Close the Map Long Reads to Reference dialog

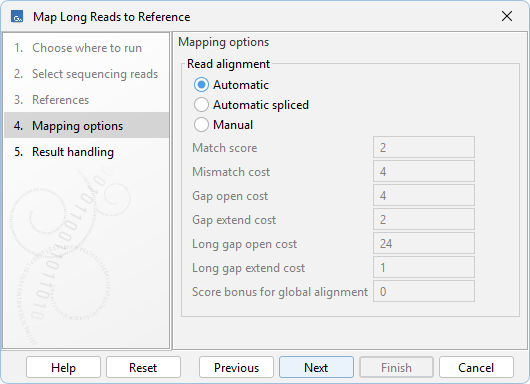tap(507, 16)
